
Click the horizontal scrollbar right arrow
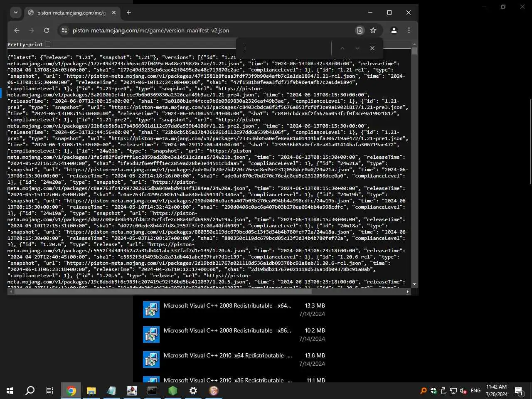coord(408,292)
